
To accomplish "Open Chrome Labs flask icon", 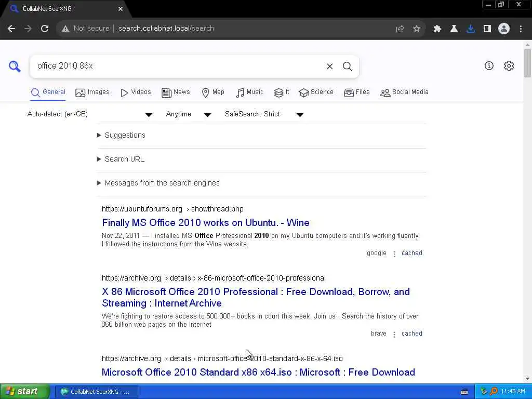I will pos(454,29).
